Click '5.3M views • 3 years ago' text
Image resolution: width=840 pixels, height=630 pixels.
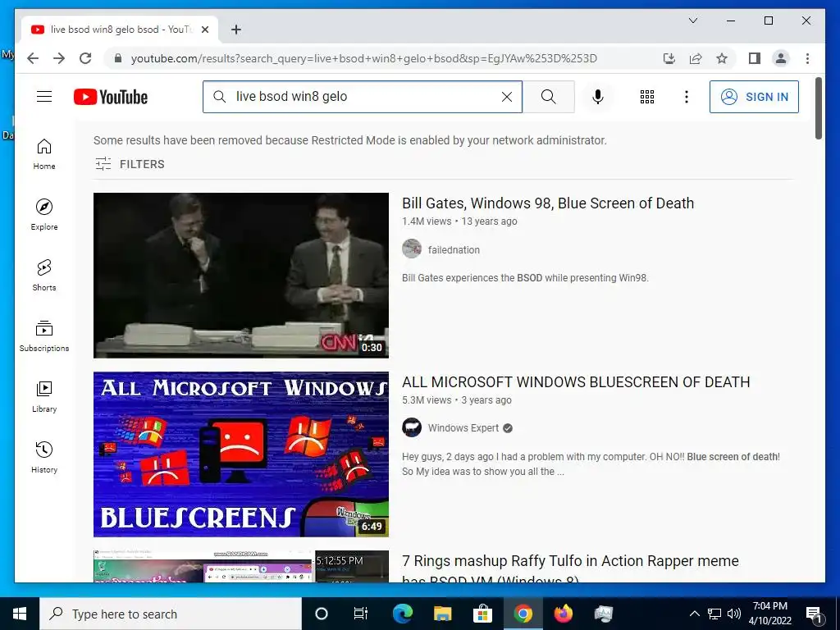click(457, 400)
